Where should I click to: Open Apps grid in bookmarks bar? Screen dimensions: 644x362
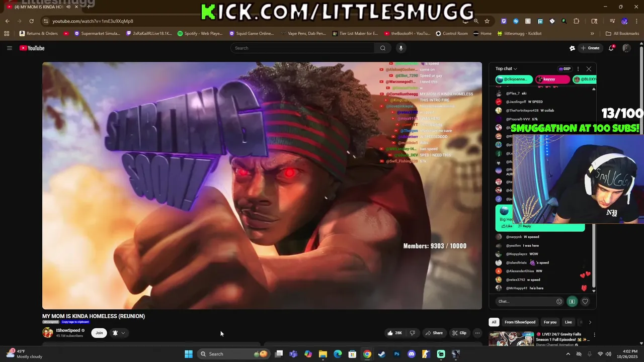pyautogui.click(x=7, y=34)
